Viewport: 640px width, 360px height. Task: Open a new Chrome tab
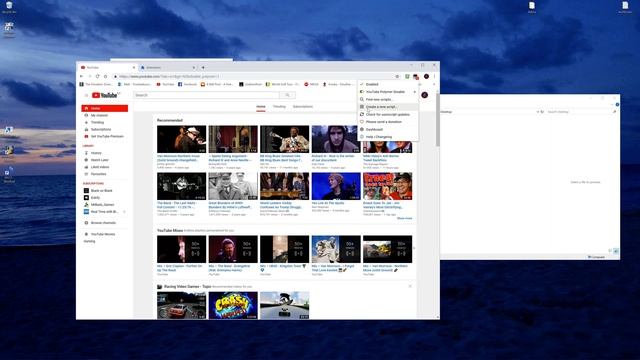click(203, 67)
